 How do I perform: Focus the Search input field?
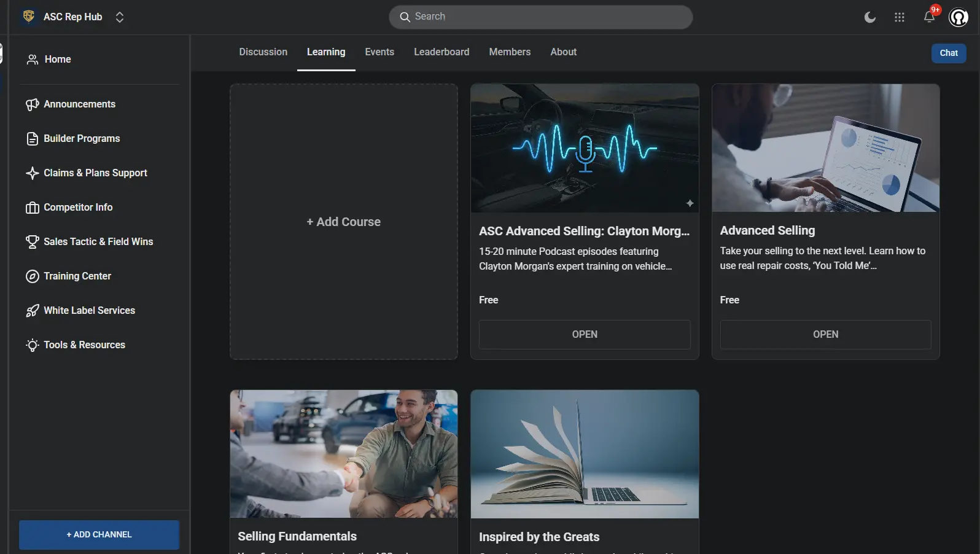tap(541, 17)
